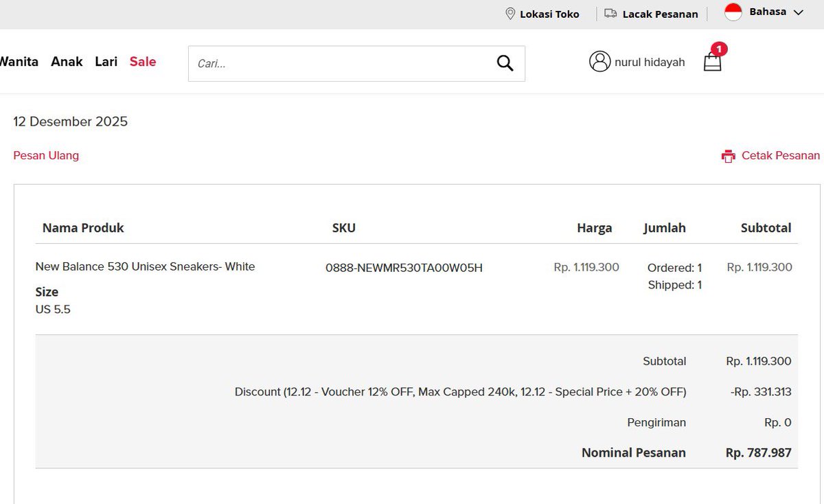
Task: Click the user account avatar icon
Action: [x=599, y=61]
